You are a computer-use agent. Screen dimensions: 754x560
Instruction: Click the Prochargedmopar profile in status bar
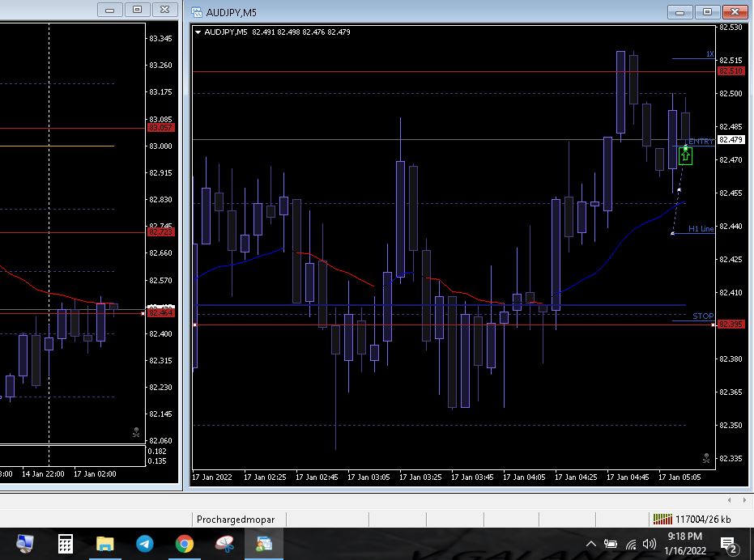[x=236, y=519]
